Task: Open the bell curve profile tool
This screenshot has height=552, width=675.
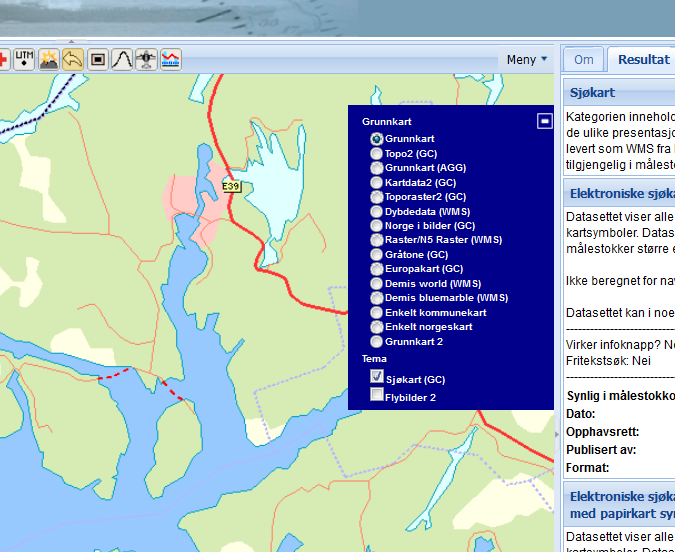Action: tap(121, 60)
